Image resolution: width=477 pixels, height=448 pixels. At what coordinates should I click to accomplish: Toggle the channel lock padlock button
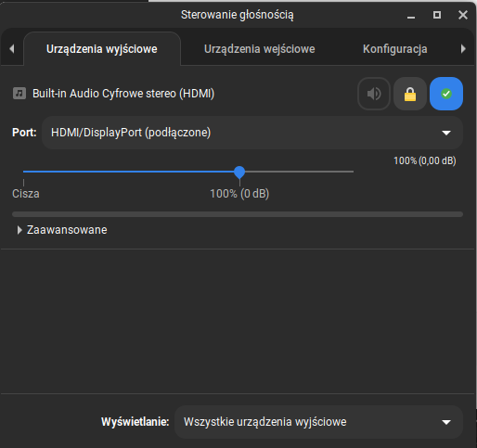coord(410,94)
